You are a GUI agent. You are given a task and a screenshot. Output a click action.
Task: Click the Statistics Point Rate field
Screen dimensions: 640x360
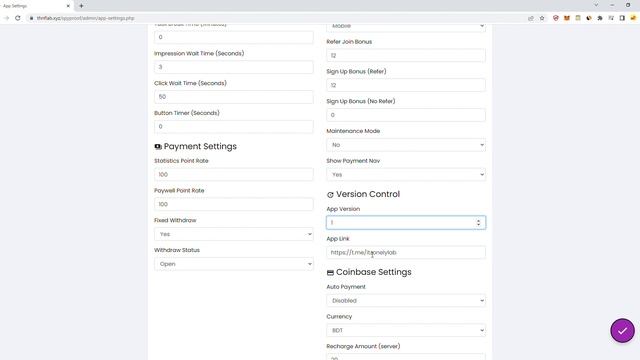pos(234,175)
